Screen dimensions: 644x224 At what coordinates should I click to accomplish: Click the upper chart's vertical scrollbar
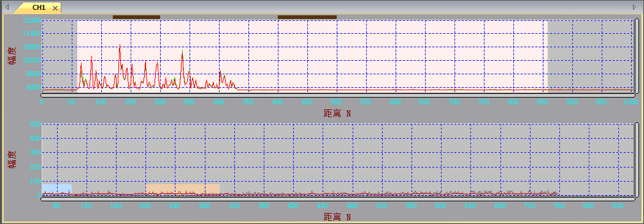(x=637, y=56)
